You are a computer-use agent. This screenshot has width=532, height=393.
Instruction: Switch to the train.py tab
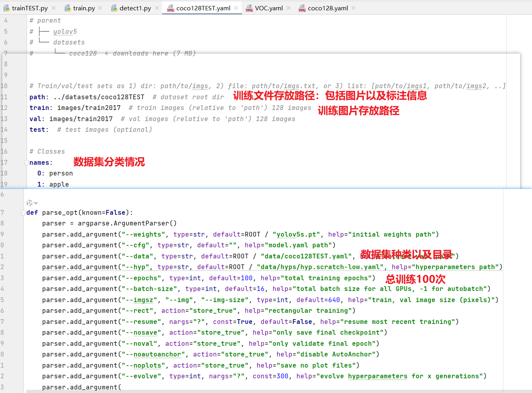coord(84,8)
